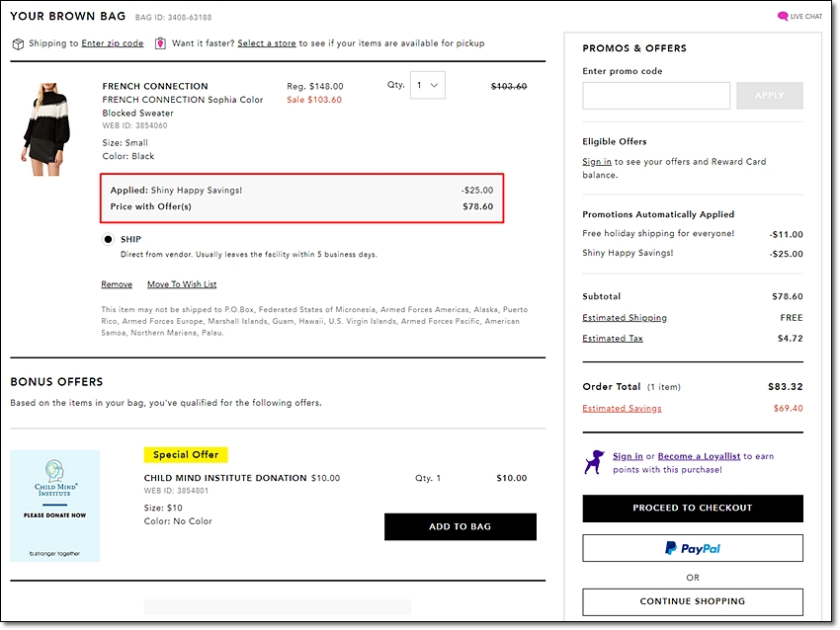Screen dimensions: 840x630
Task: Click inside the promo code field
Action: pos(656,96)
